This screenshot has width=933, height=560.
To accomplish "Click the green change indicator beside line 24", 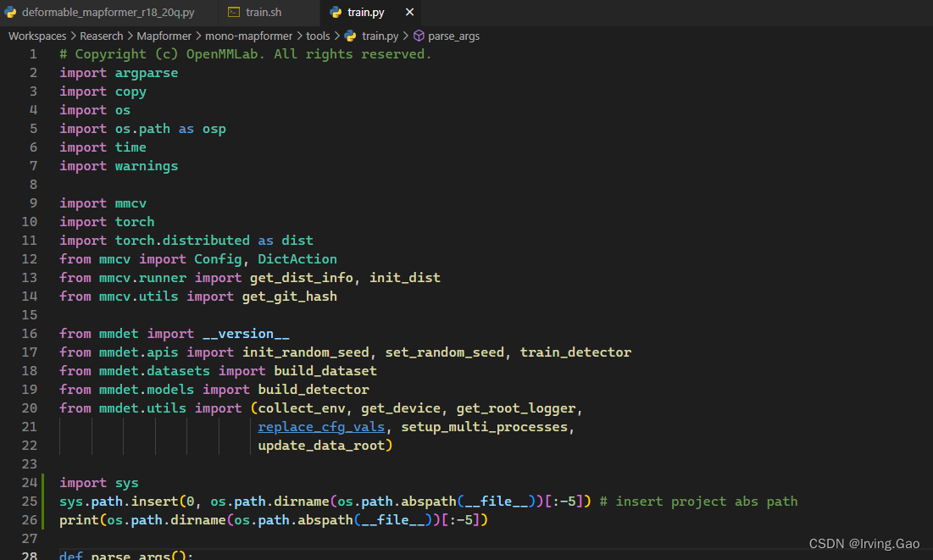I will pyautogui.click(x=42, y=482).
